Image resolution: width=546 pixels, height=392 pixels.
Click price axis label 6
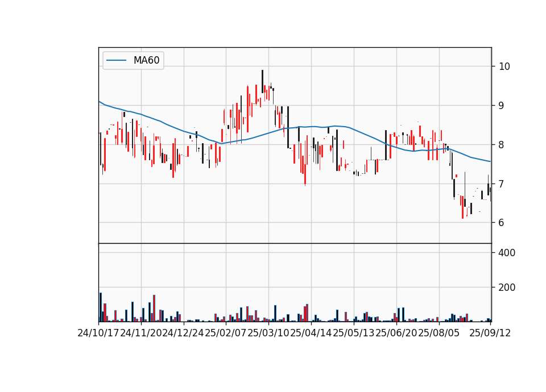click(501, 223)
